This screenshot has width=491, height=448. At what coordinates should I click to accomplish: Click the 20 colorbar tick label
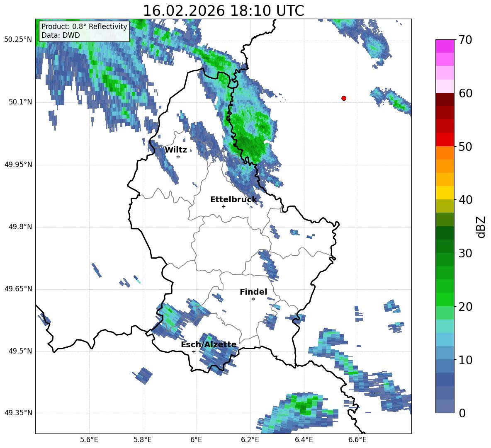[465, 307]
